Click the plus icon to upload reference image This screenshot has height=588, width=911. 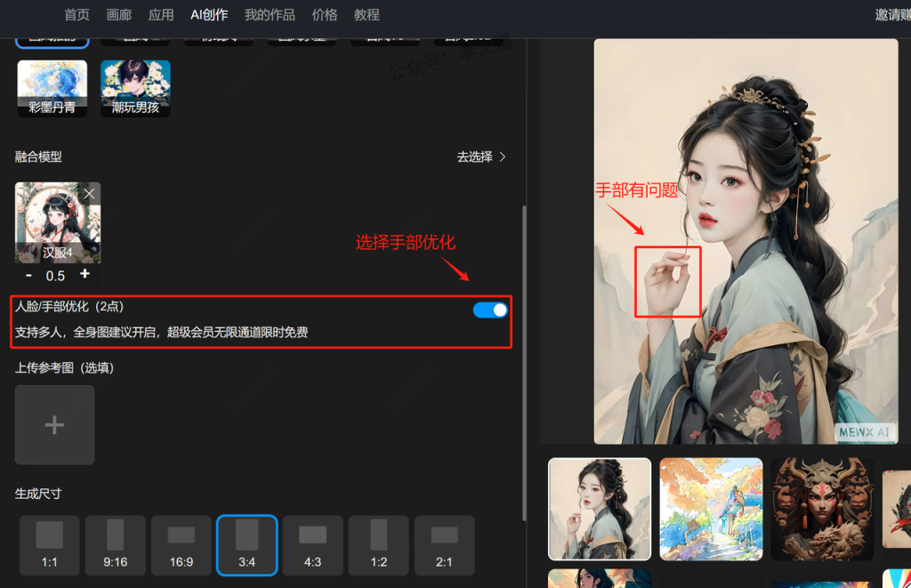54,425
